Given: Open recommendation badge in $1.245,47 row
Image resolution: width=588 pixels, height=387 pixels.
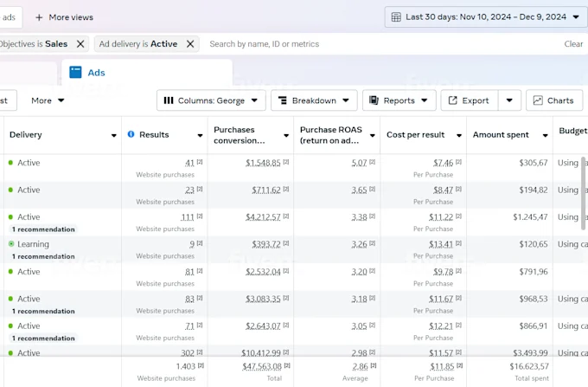Looking at the screenshot, I should (43, 229).
